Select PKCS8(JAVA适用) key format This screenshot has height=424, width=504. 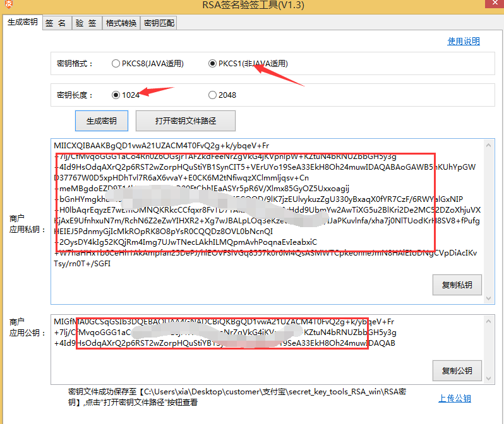point(116,64)
